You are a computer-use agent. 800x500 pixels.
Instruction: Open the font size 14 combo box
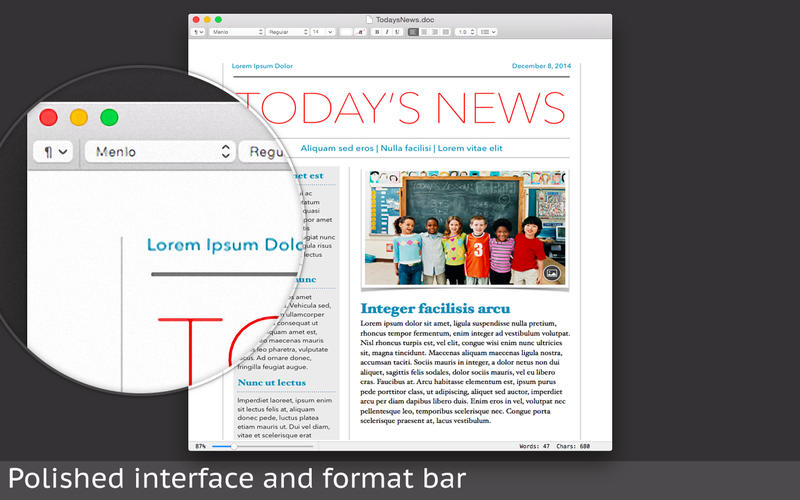[x=322, y=32]
